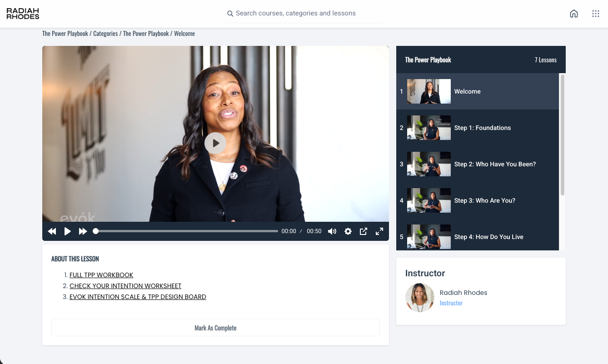Open the FULL TPP WORKBOOK link
The image size is (608, 364).
[101, 275]
